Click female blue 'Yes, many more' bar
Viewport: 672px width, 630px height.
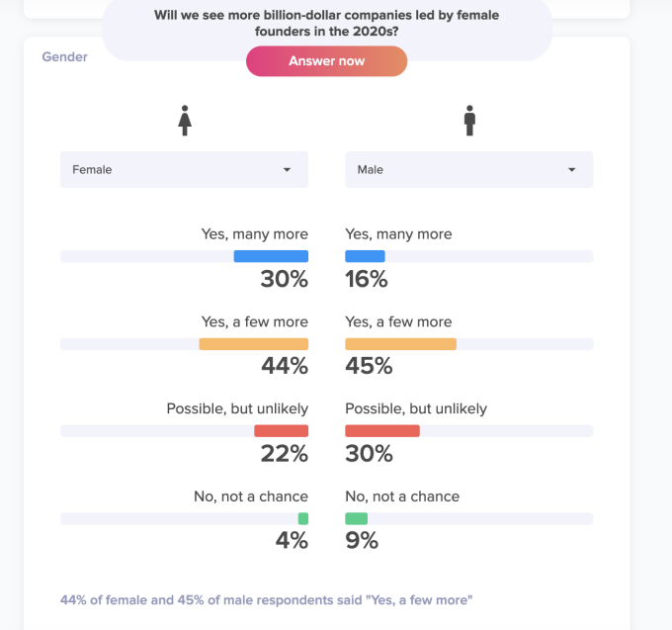pyautogui.click(x=271, y=256)
